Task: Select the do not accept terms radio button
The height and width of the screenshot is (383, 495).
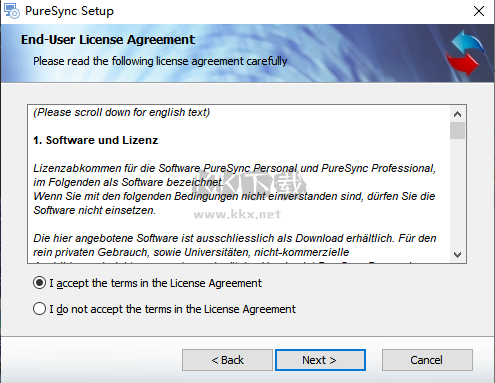Action: click(39, 309)
